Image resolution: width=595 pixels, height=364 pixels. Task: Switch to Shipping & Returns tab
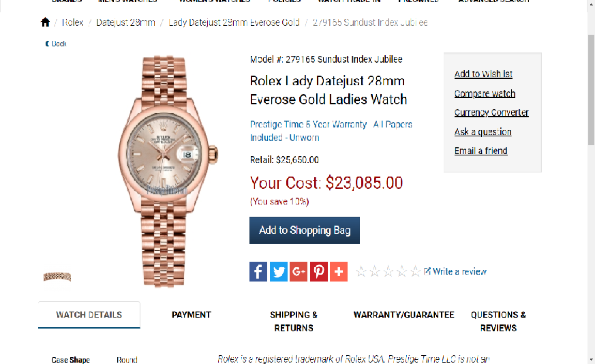click(x=294, y=321)
